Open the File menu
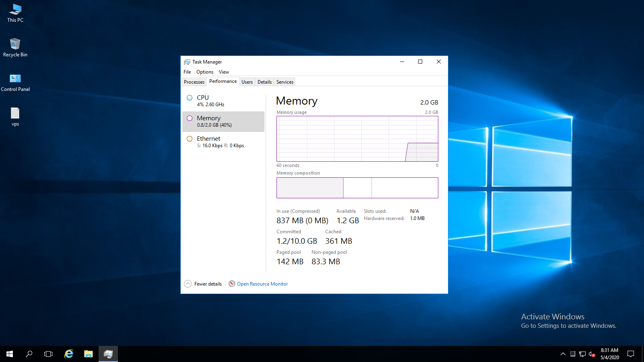Viewport: 644px width, 362px height. pyautogui.click(x=187, y=72)
